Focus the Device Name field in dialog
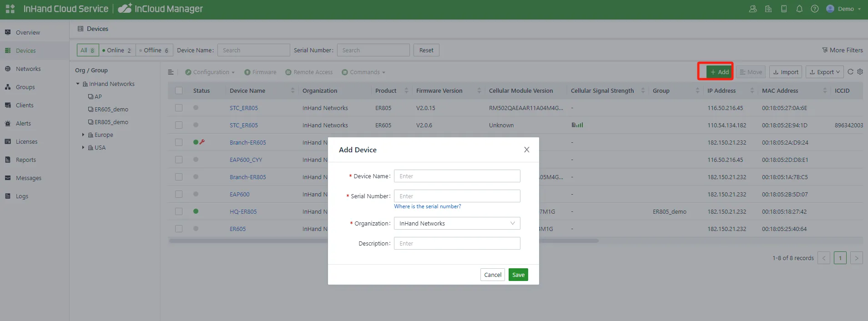 point(457,176)
